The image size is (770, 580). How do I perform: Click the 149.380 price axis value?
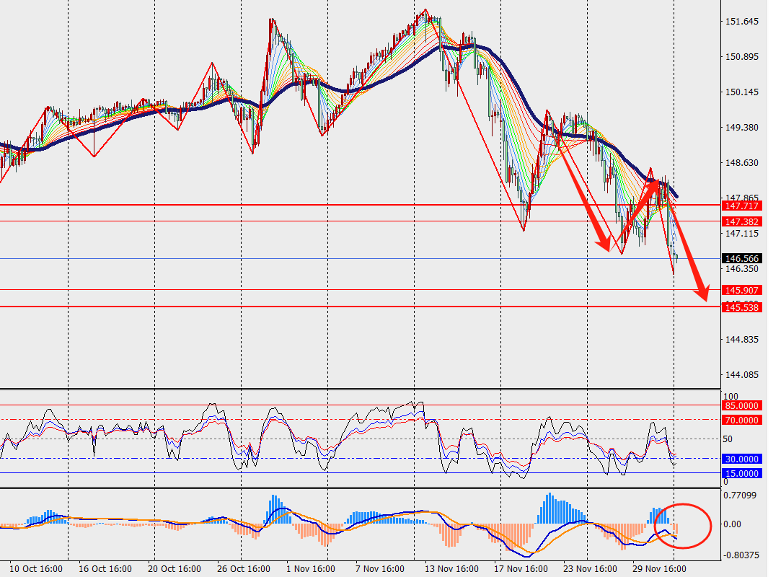(x=742, y=128)
